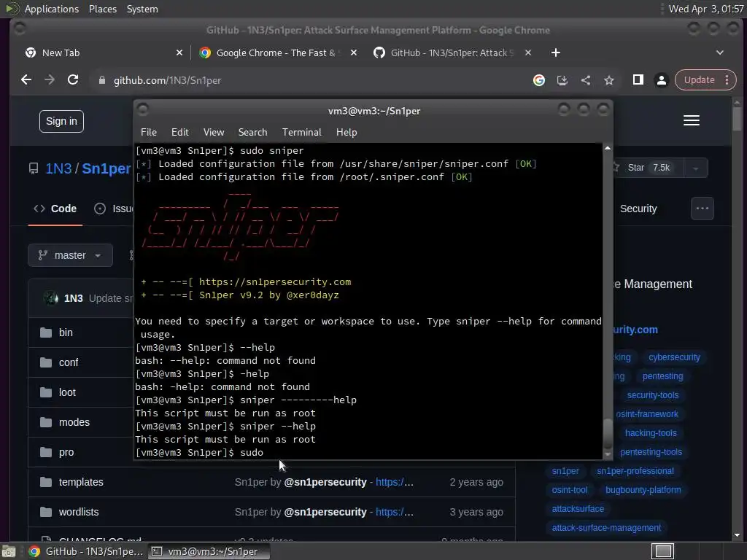Open Chrome's side panel icon
747x560 pixels.
point(638,80)
